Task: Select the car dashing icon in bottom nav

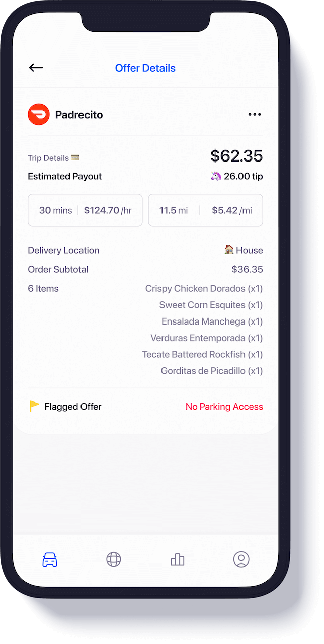Action: (49, 558)
